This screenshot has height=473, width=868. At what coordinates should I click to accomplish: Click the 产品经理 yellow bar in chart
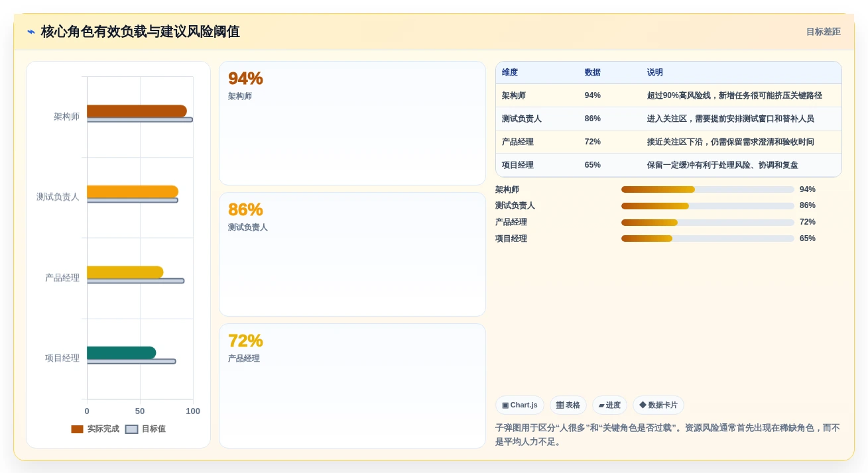[x=125, y=272]
